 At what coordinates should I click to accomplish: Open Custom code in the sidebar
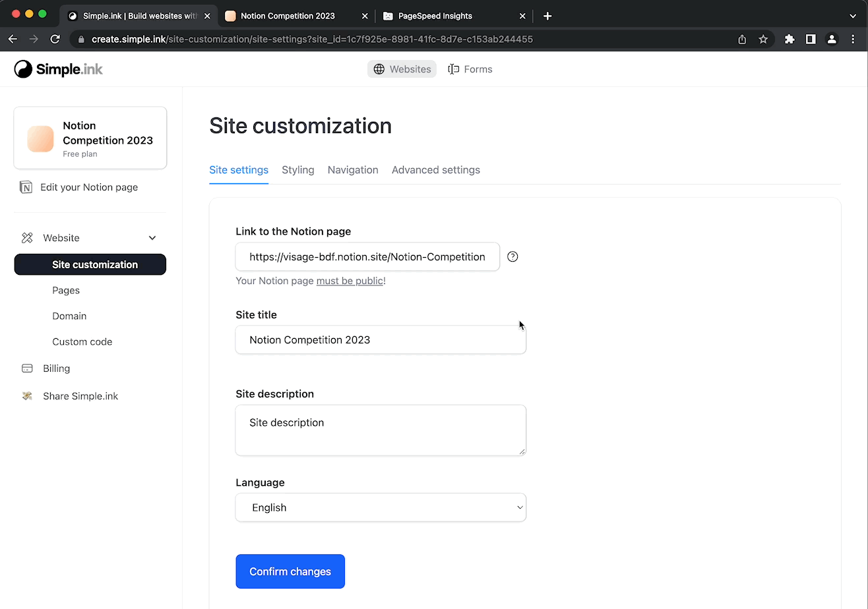point(82,341)
